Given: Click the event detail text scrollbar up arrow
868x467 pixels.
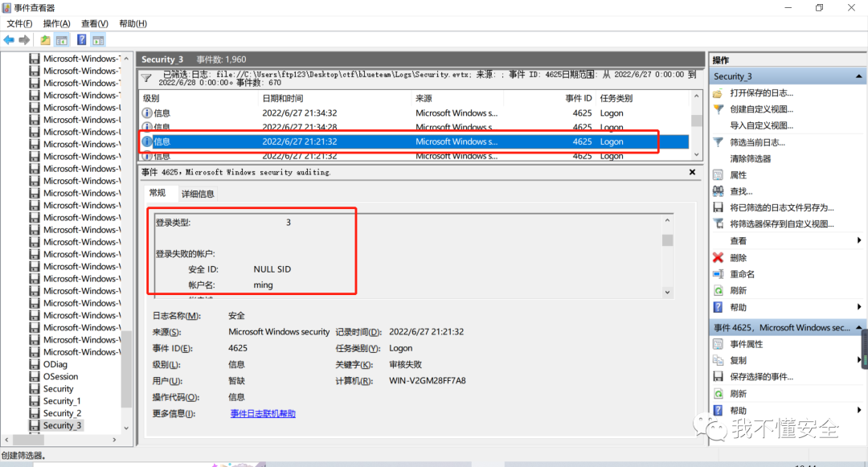Looking at the screenshot, I should [x=667, y=220].
